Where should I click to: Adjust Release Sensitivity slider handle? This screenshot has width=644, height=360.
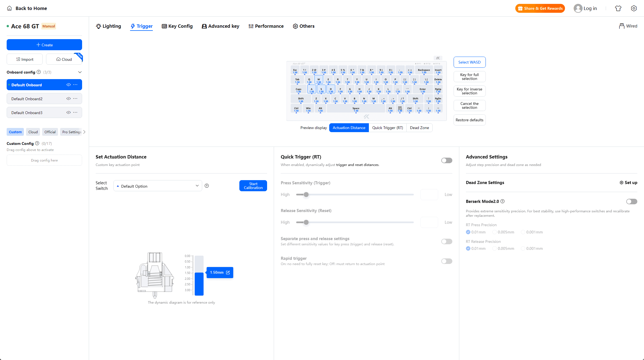[306, 222]
